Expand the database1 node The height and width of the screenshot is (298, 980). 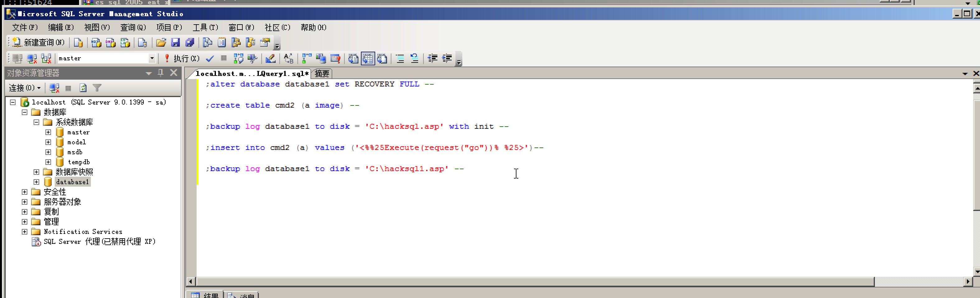point(36,182)
